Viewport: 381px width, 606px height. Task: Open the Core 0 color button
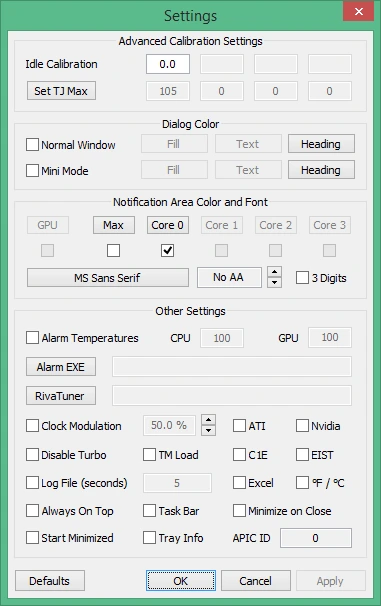168,225
